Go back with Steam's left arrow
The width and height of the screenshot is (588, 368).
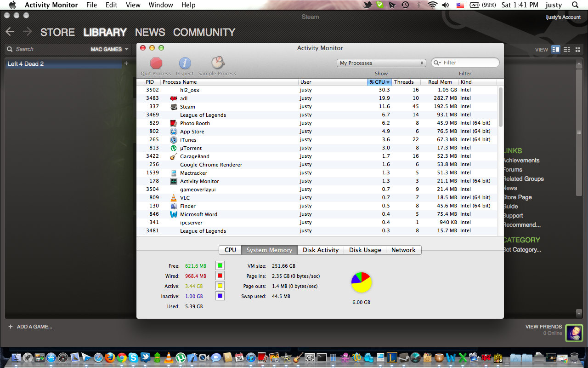10,32
